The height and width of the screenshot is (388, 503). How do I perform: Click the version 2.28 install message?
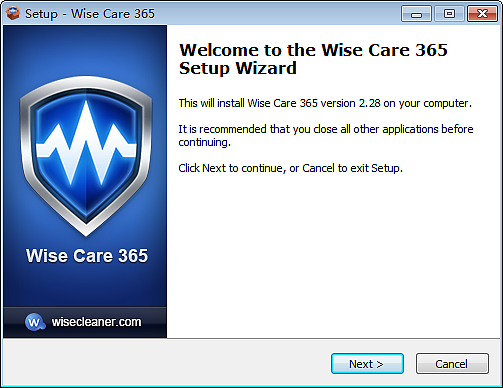tap(325, 103)
